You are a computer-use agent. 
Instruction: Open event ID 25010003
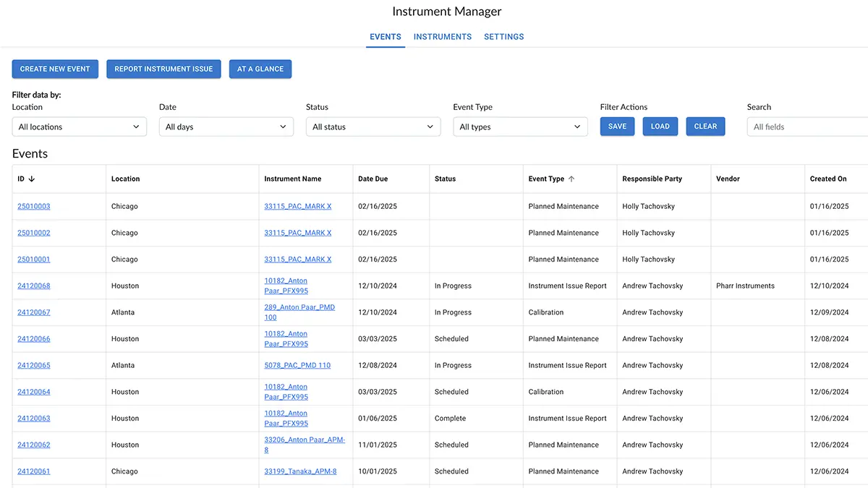point(34,207)
